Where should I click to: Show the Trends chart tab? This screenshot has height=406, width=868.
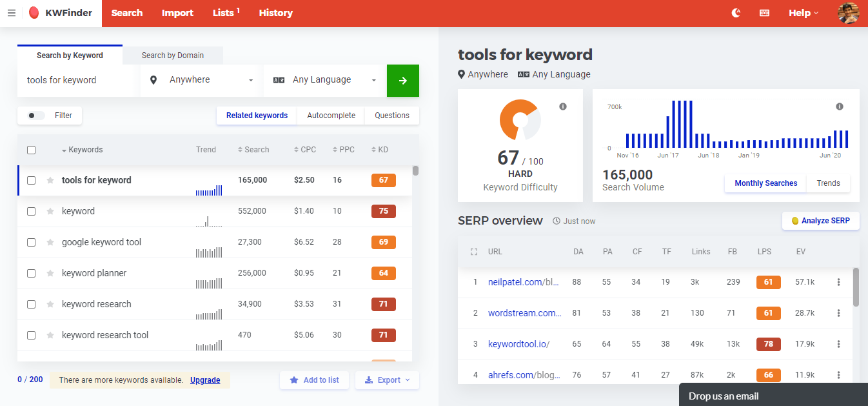(x=828, y=183)
